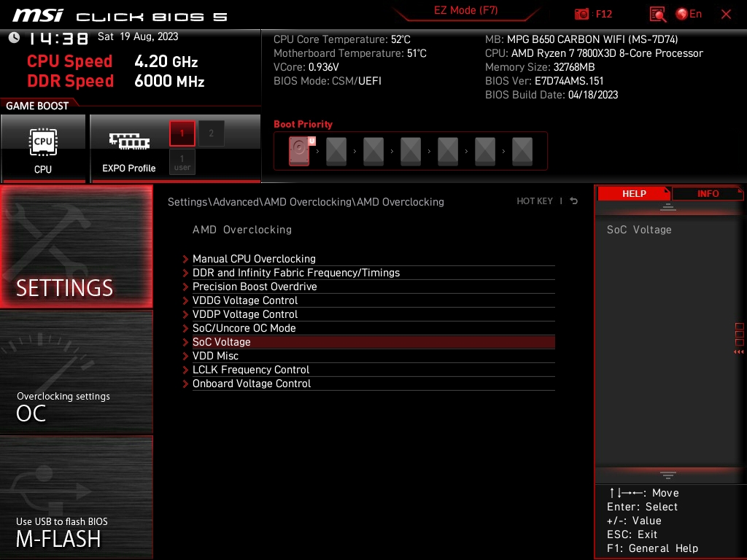Click the BIOS Build Date 04/18/2023 text
The image size is (747, 560).
[x=551, y=95]
